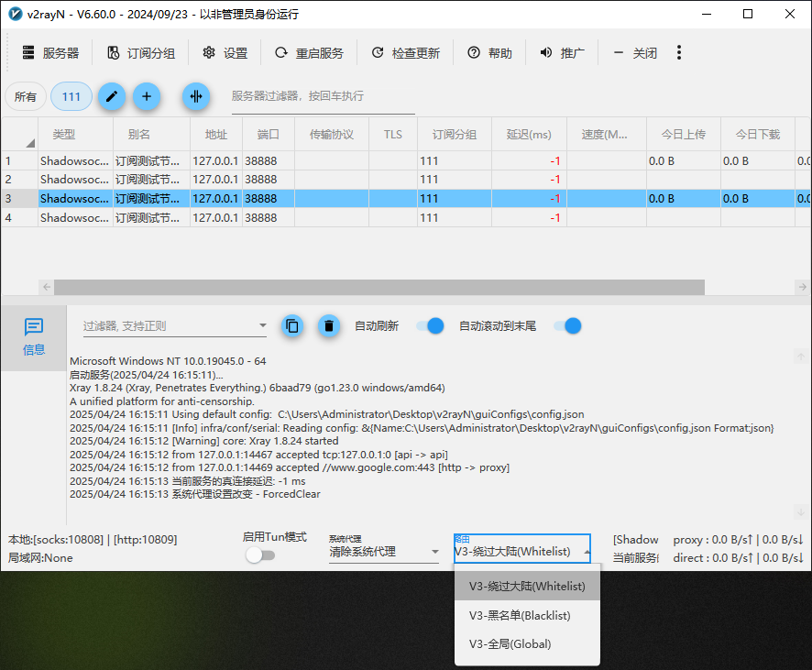Turn off the 自动刷新 toggle
The height and width of the screenshot is (670, 812).
(430, 325)
